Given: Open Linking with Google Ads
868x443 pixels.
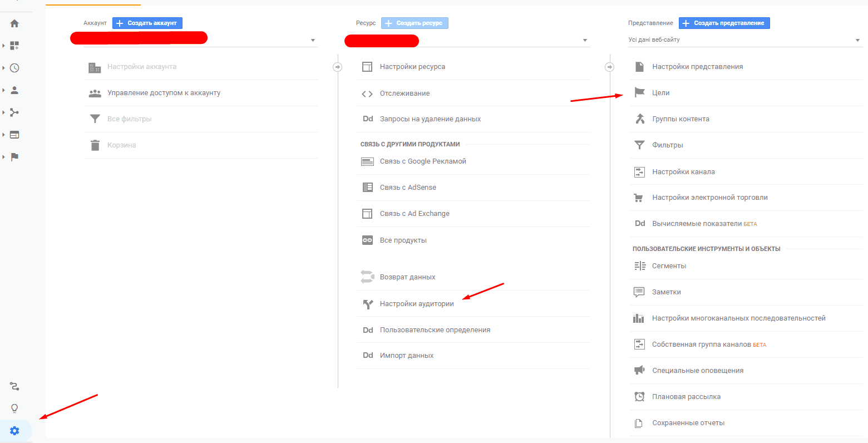Looking at the screenshot, I should coord(423,161).
